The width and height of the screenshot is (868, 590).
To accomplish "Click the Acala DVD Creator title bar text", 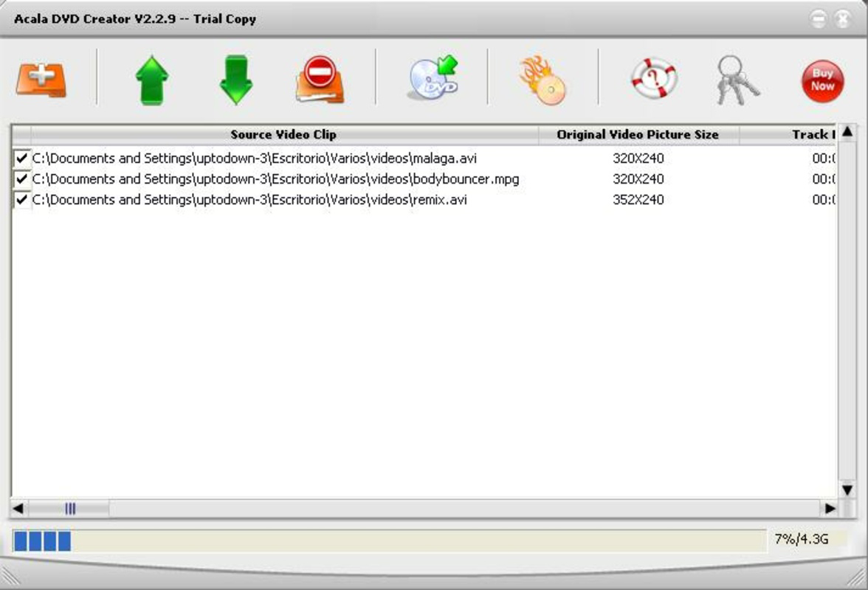I will click(x=135, y=18).
